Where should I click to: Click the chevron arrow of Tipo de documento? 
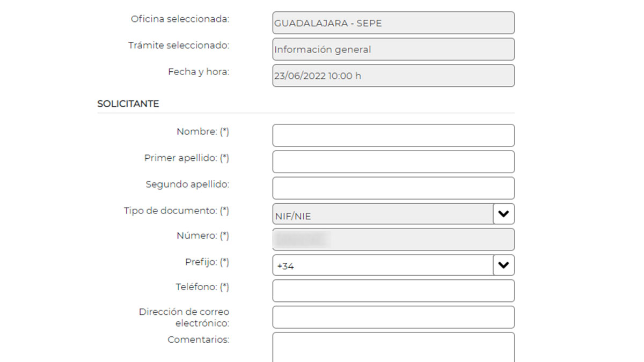[x=503, y=214]
